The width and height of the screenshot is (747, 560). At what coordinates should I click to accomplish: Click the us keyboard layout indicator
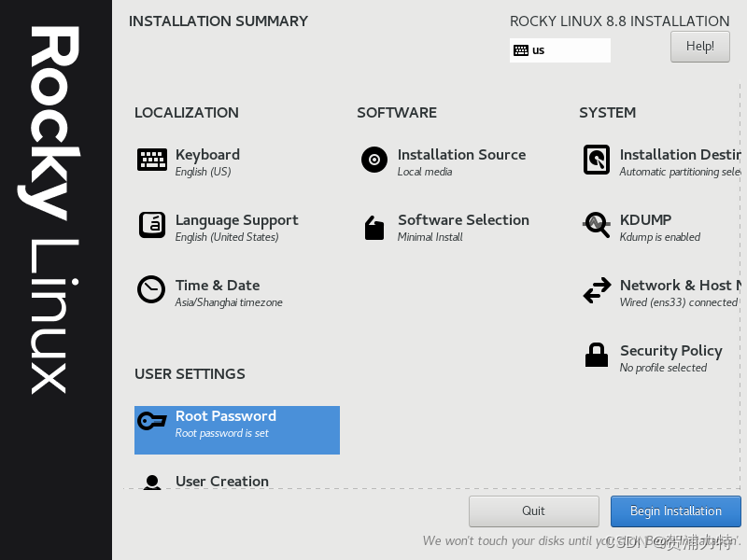tap(559, 50)
